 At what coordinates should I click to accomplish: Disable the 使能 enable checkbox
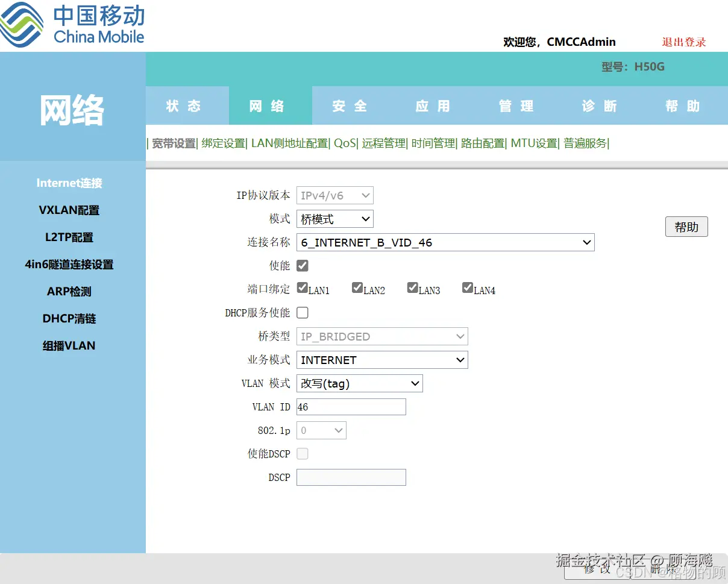click(x=302, y=265)
